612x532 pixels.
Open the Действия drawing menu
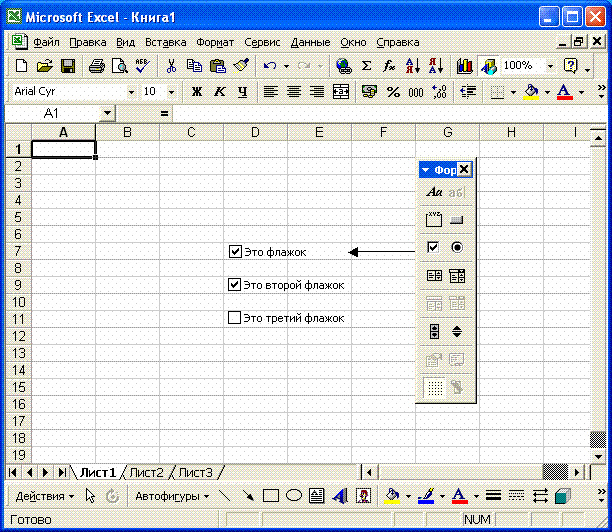44,496
